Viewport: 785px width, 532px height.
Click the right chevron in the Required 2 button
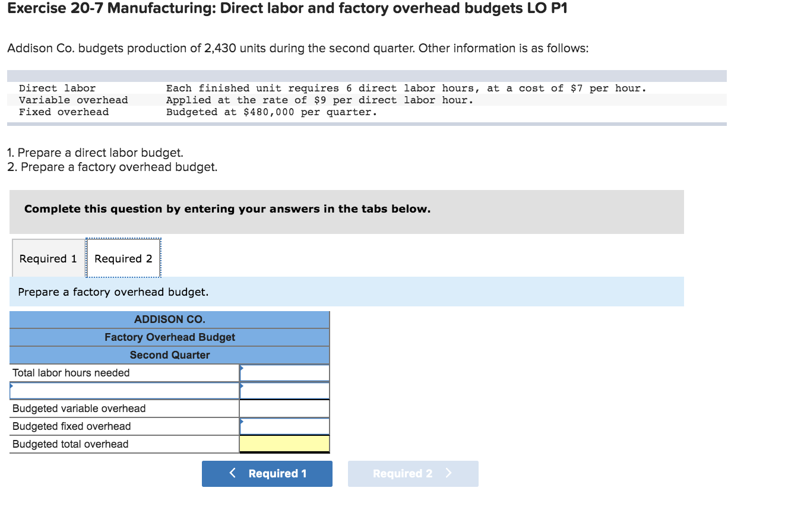coord(448,473)
